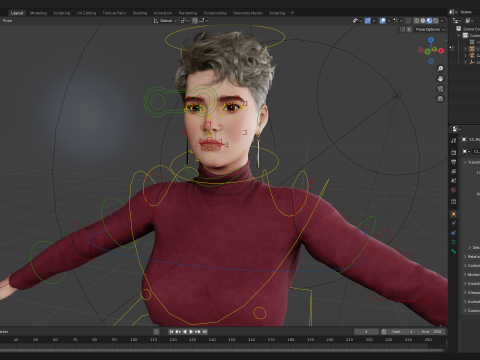Screen dimensions: 480x360
Task: Play animation forward
Action: click(191, 332)
